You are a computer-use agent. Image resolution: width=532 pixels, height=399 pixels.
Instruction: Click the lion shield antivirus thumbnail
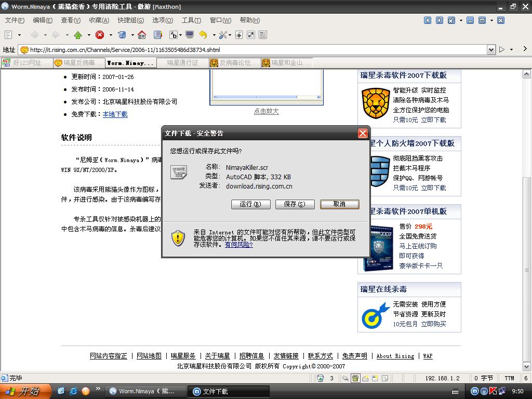pyautogui.click(x=376, y=103)
